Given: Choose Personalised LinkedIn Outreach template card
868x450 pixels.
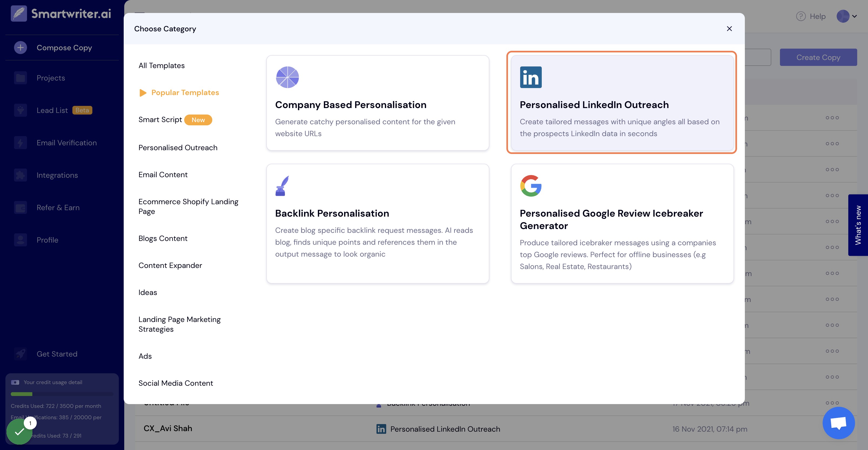Looking at the screenshot, I should tap(622, 103).
